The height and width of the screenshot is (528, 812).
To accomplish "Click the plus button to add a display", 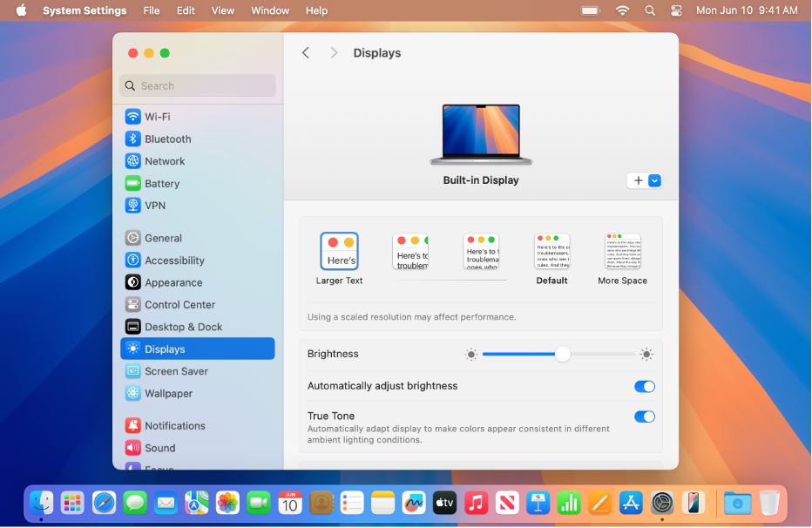I will click(637, 180).
